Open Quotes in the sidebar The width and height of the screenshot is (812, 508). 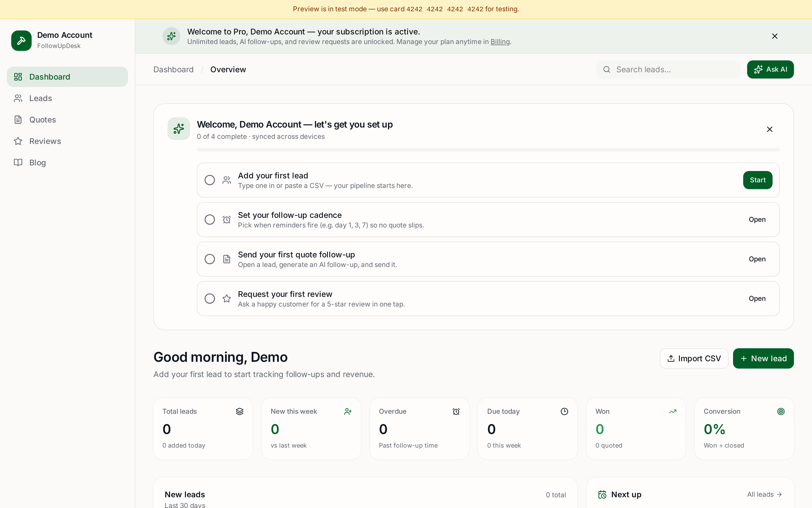coord(67,120)
